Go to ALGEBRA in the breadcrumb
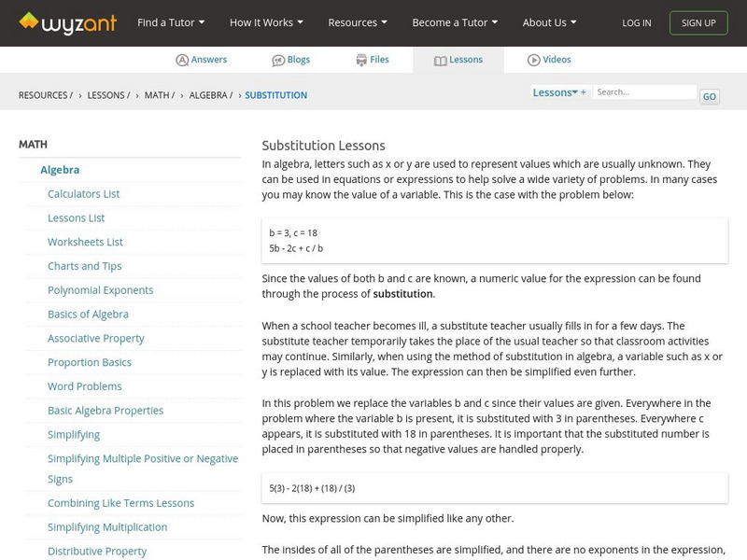This screenshot has width=747, height=560. [x=209, y=95]
